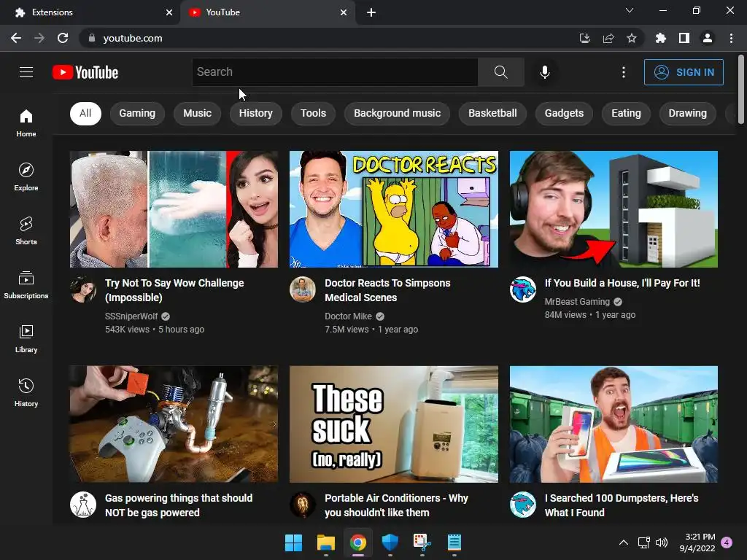Select the Gaming filter chip
The width and height of the screenshot is (747, 560).
137,113
